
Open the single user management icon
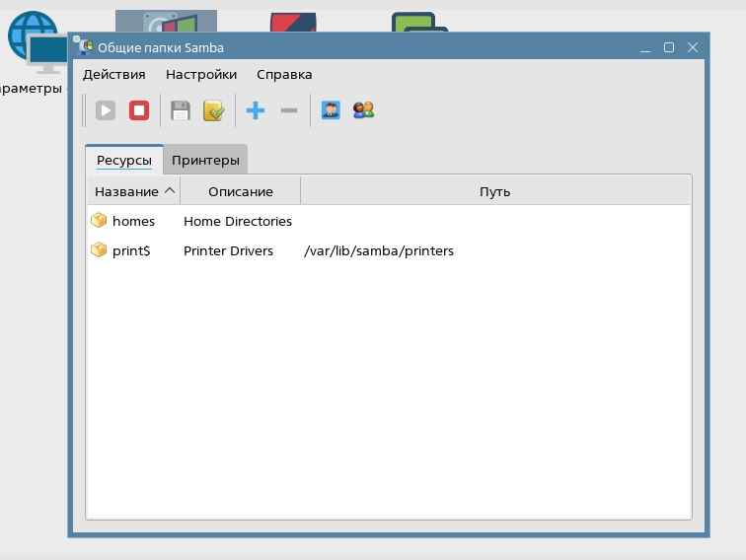(x=331, y=110)
